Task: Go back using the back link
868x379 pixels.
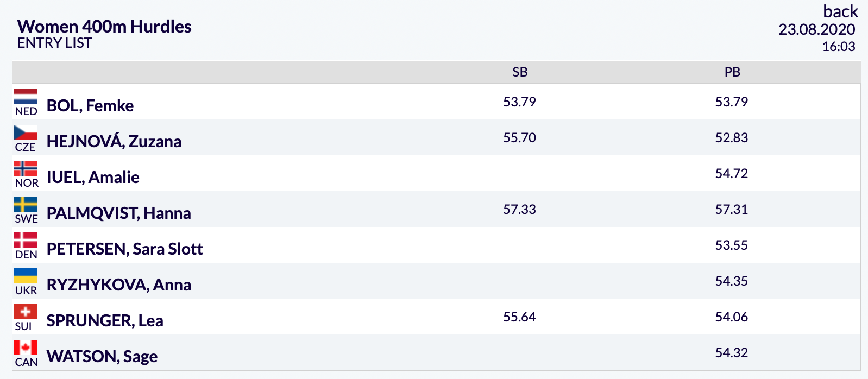Action: 840,11
